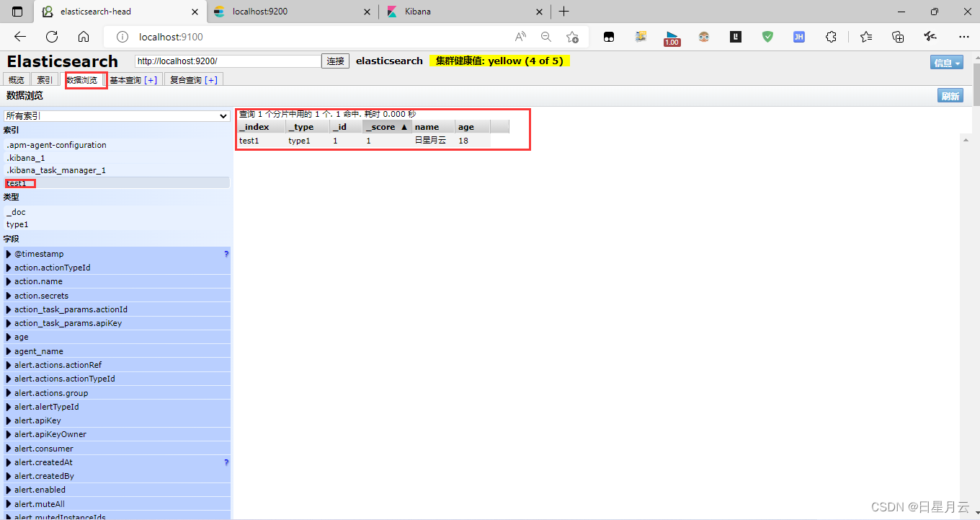Click the Elasticsearch URL input field
The width and height of the screenshot is (980, 520).
(x=228, y=61)
